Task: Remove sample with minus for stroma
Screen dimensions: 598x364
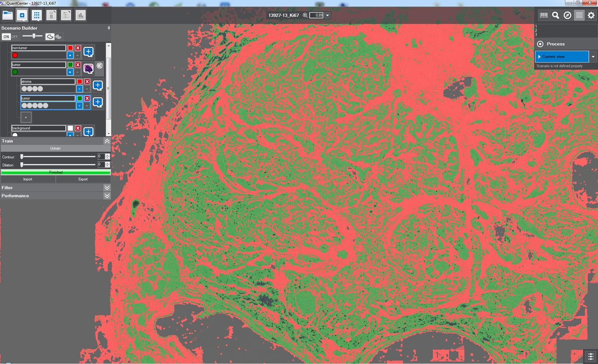Action: (x=87, y=89)
